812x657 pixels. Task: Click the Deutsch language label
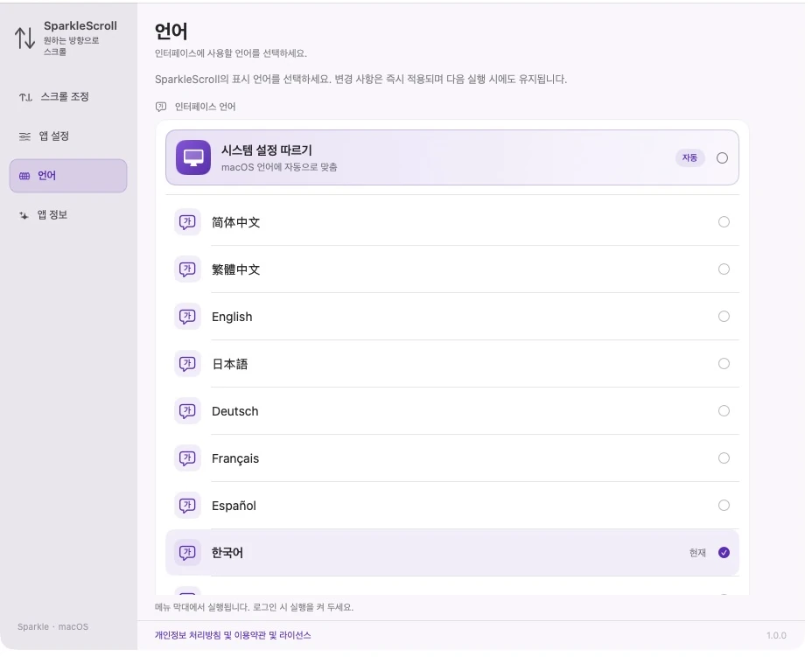pyautogui.click(x=235, y=411)
